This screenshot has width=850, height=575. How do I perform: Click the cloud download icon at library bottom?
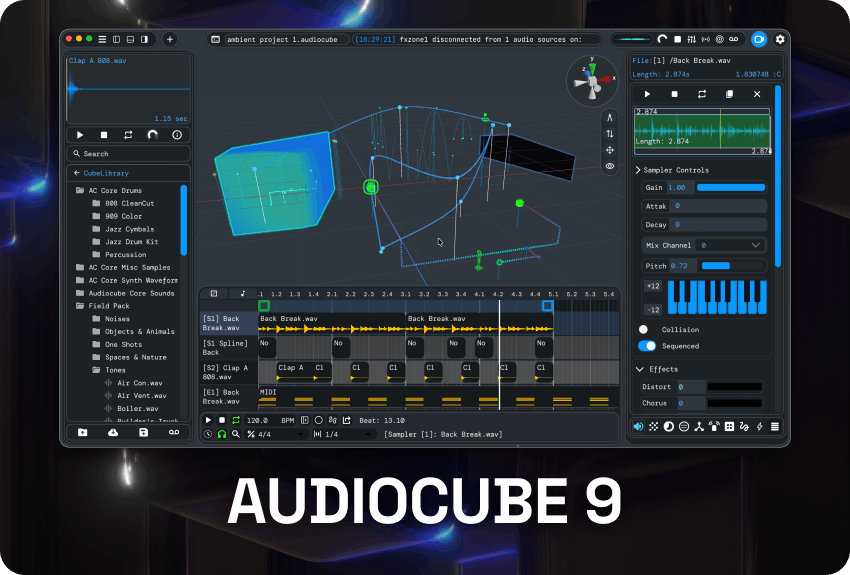click(113, 432)
